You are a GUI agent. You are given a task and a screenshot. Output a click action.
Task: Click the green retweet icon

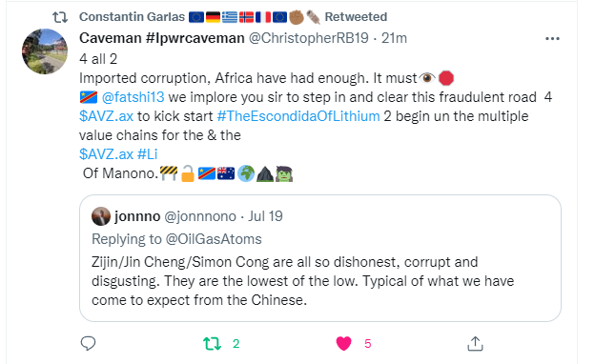pyautogui.click(x=212, y=344)
